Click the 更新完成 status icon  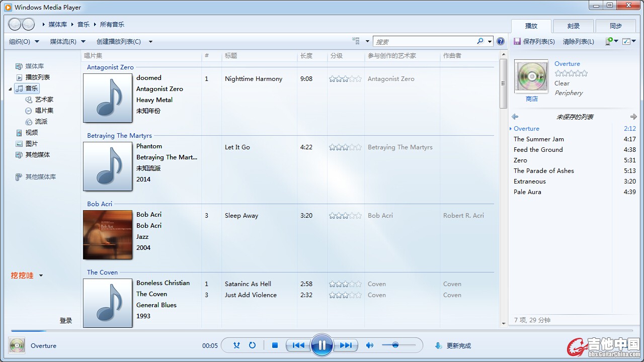[x=438, y=345]
